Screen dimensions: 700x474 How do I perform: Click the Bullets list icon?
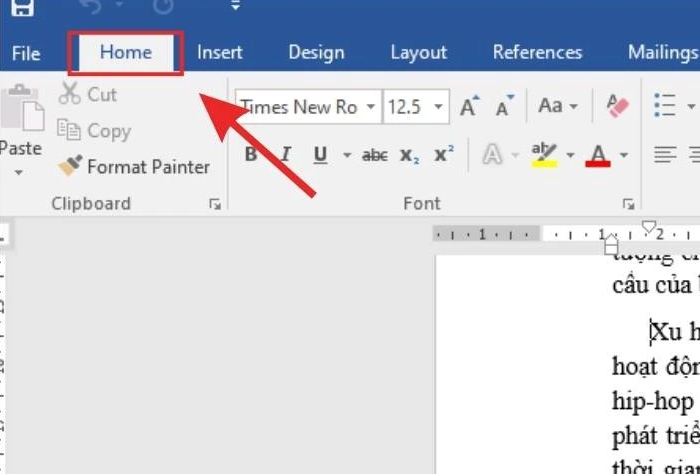(x=664, y=105)
